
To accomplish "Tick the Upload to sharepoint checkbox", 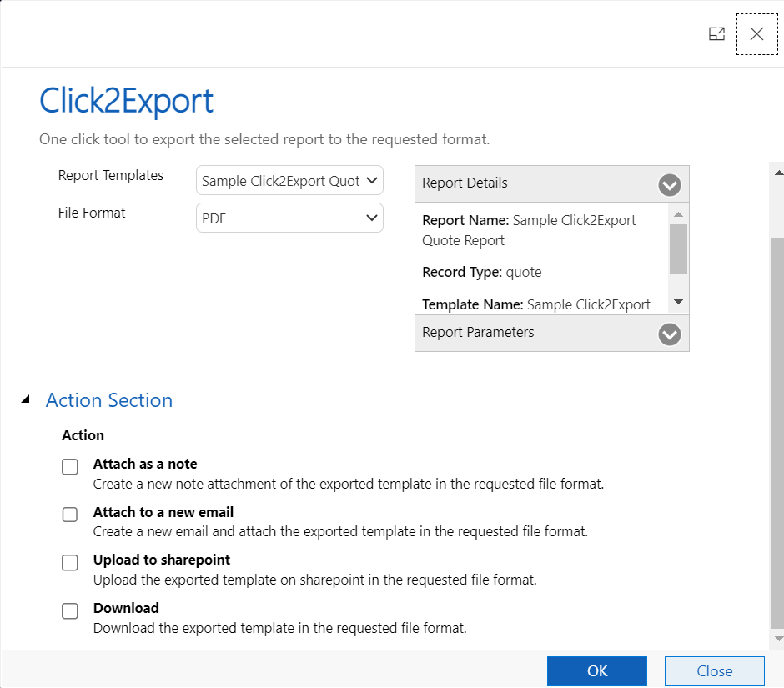I will click(x=70, y=563).
